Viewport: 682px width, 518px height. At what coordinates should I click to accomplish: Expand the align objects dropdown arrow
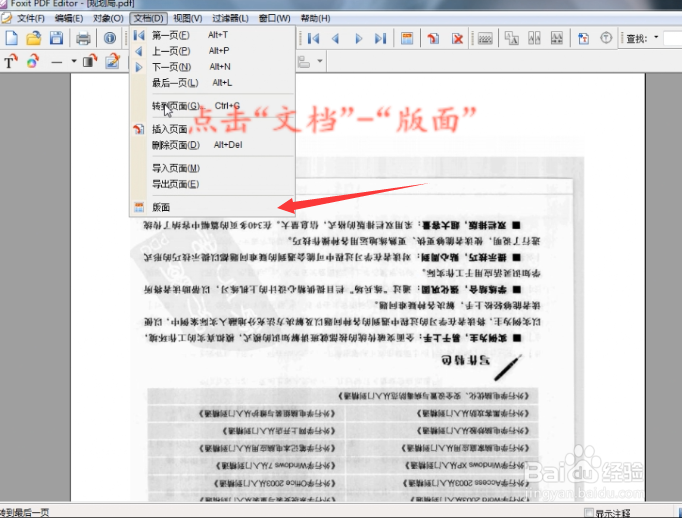tap(320, 61)
